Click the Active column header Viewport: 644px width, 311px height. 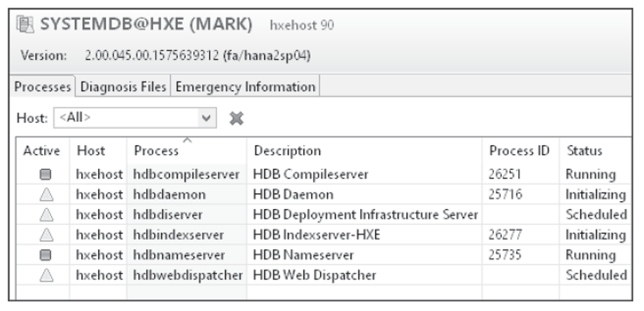43,151
